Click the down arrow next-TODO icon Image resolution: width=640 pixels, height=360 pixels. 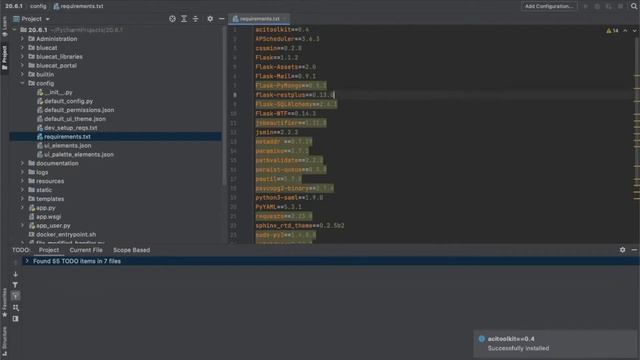point(16,274)
